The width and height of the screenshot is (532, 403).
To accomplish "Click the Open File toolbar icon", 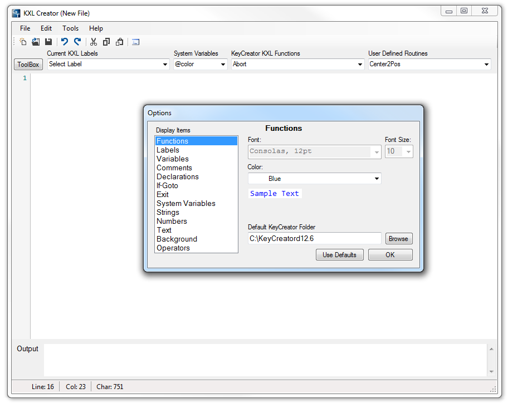I will (x=36, y=42).
